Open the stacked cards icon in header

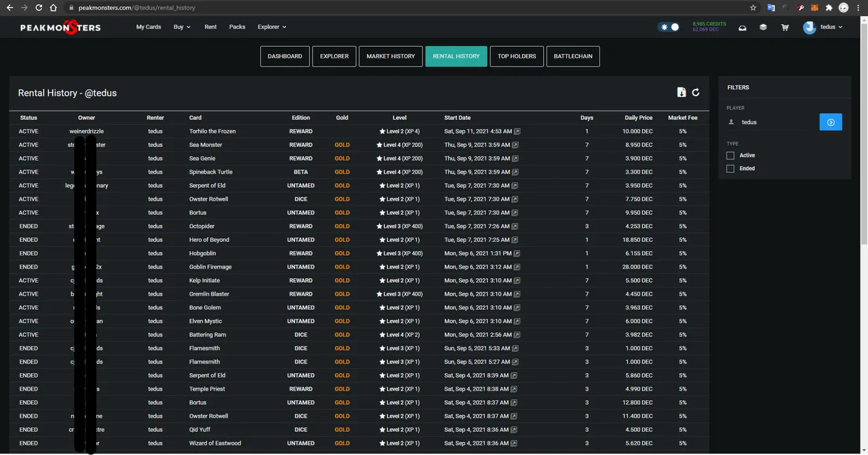click(x=763, y=27)
